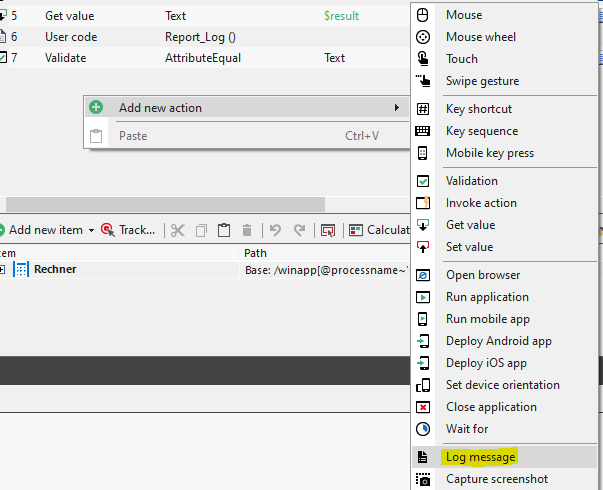This screenshot has width=603, height=490.
Task: Click the Track button in repository toolbar
Action: (x=128, y=230)
